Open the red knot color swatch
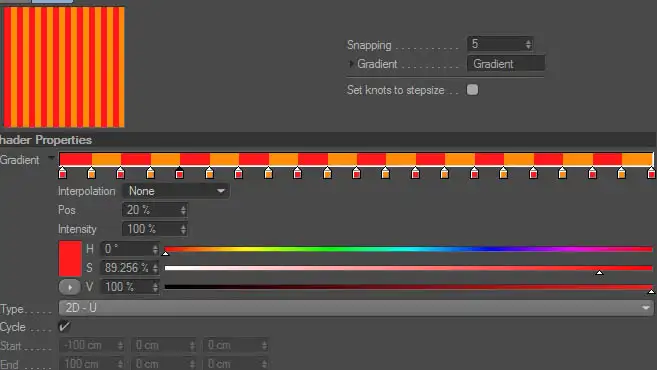 (x=70, y=259)
